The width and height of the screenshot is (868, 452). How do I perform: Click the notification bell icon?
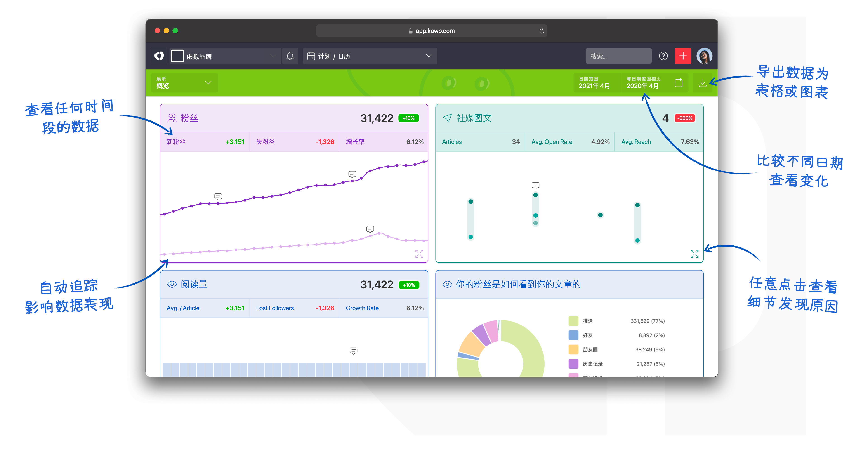tap(290, 56)
